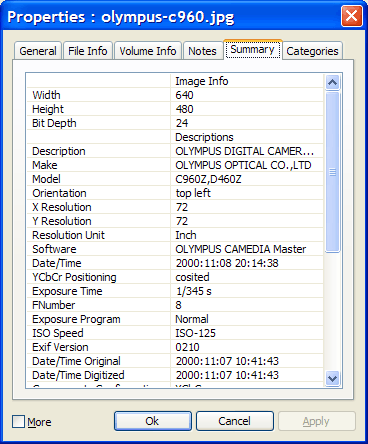Select the Orientation row label
Screen dimensions: 368x444
coord(59,193)
